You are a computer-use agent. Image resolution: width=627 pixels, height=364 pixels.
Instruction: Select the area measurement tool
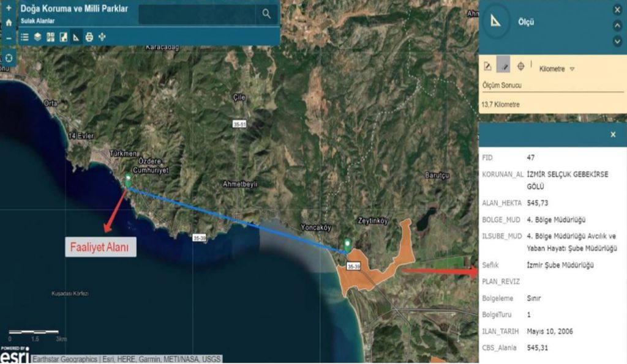pyautogui.click(x=488, y=67)
